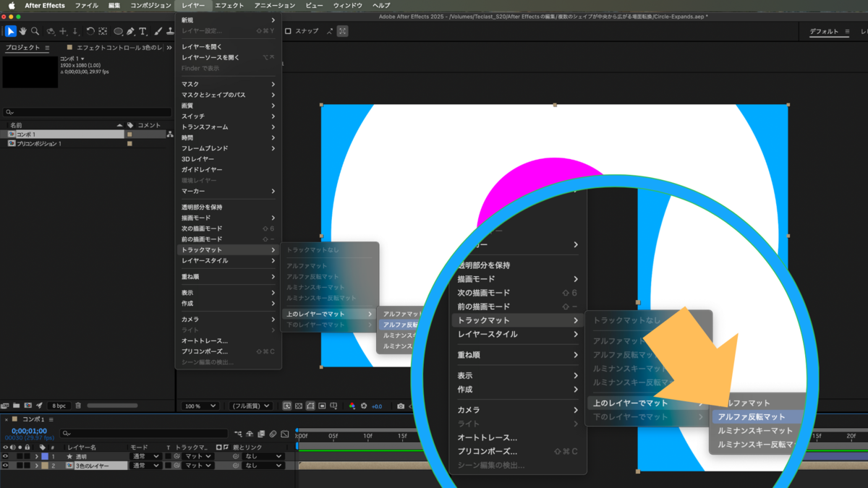Click the frame blending icon in timeline
Screen dimensions: 868x488
pos(261,434)
